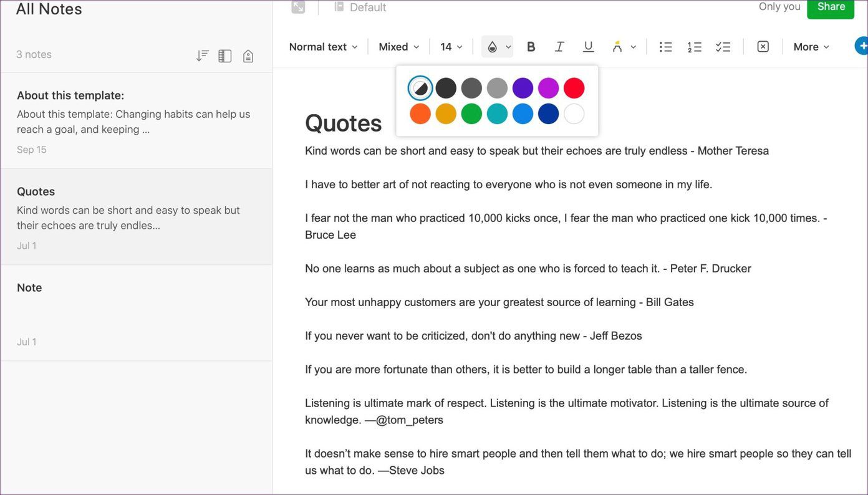Open the Quotes note in list
The height and width of the screenshot is (495, 868).
pyautogui.click(x=136, y=217)
